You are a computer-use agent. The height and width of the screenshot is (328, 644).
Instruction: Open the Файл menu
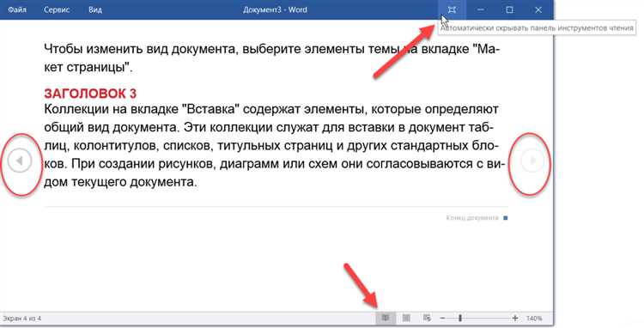coord(17,9)
